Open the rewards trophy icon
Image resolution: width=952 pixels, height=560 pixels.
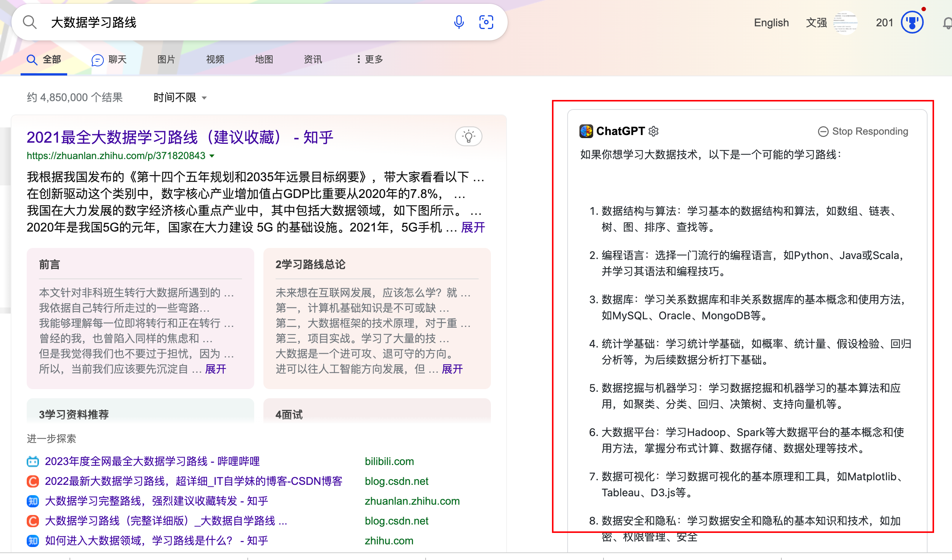tap(912, 23)
